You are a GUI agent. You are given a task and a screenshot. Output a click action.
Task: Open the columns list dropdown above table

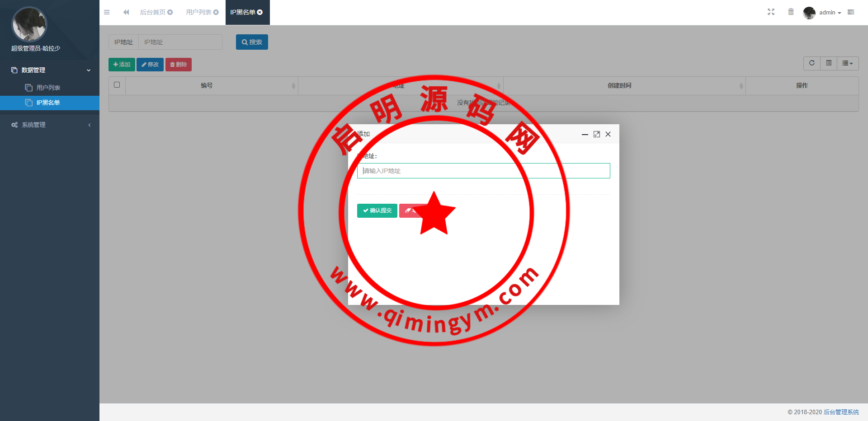pos(848,63)
